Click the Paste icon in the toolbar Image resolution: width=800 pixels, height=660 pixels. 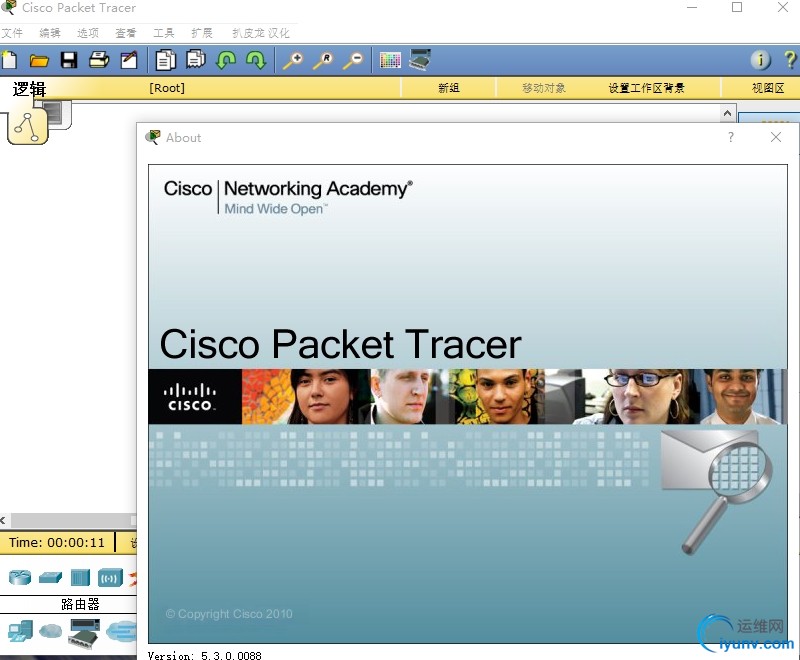[196, 59]
